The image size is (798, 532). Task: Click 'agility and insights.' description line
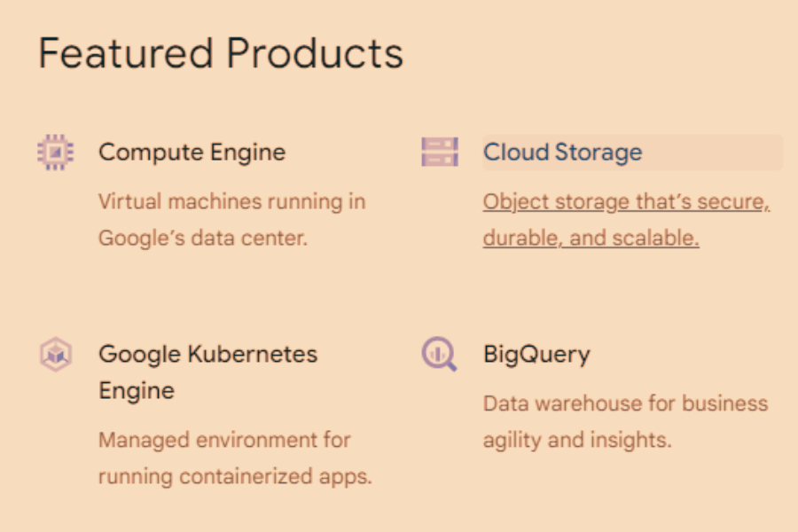coord(577,440)
